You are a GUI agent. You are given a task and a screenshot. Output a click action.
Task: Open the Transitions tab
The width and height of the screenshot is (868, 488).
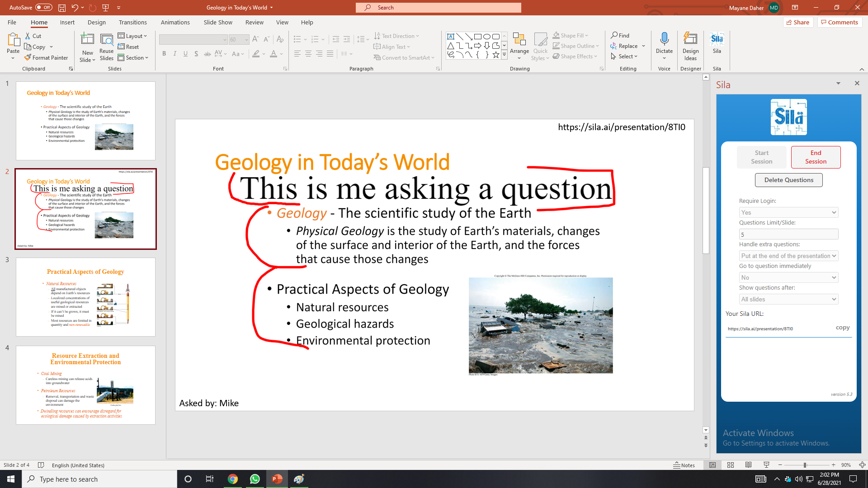pos(132,22)
